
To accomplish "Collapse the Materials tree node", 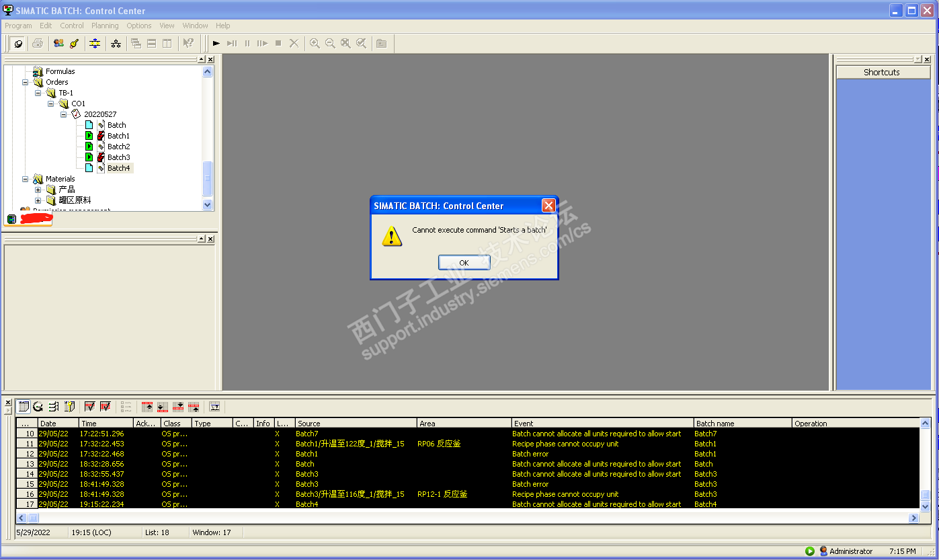I will (x=26, y=179).
